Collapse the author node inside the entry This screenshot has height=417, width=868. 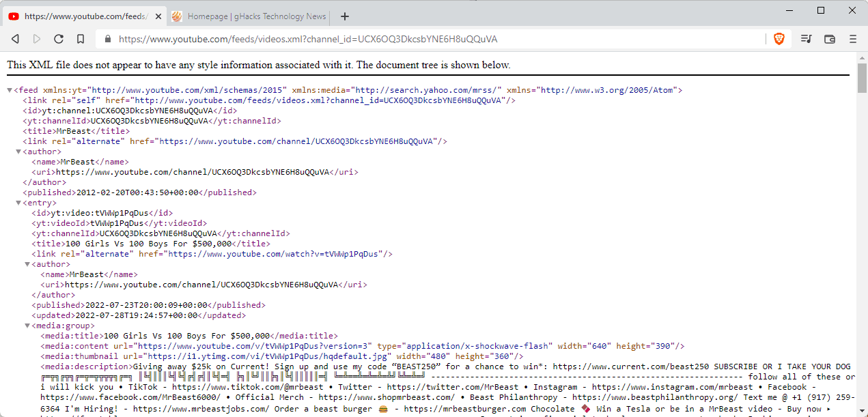click(x=27, y=264)
